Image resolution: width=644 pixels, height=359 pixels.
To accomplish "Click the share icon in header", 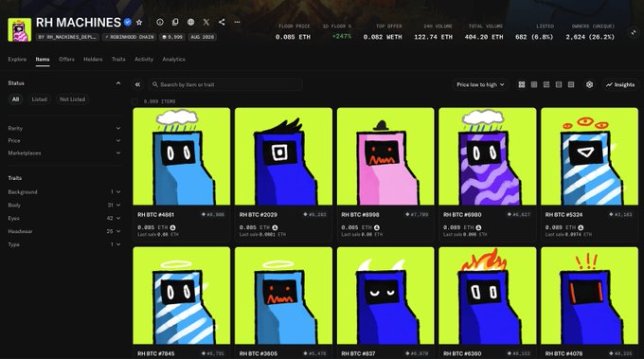I will click(x=222, y=22).
